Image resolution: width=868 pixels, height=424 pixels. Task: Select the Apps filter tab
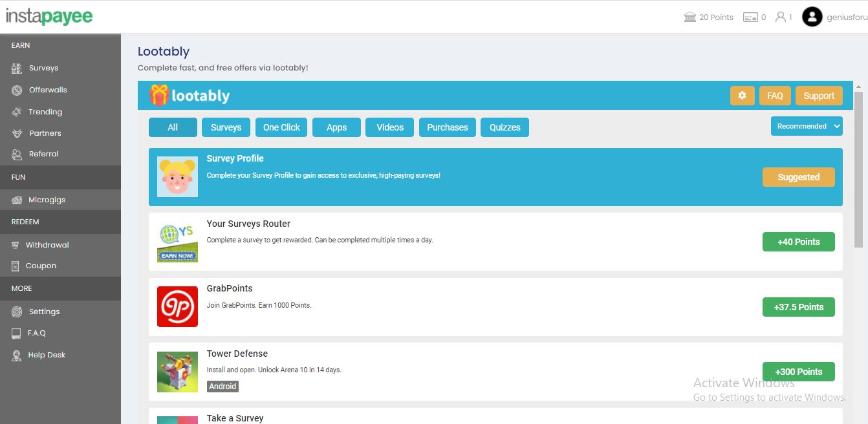coord(336,127)
